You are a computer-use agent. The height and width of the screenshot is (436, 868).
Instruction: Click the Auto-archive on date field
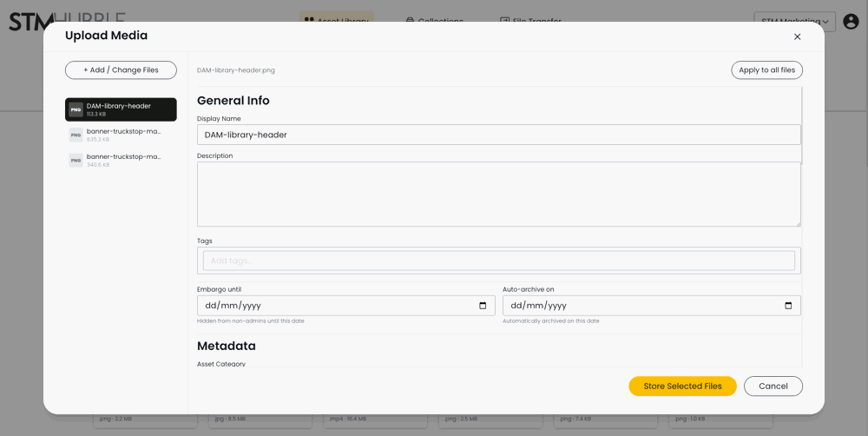coord(652,305)
